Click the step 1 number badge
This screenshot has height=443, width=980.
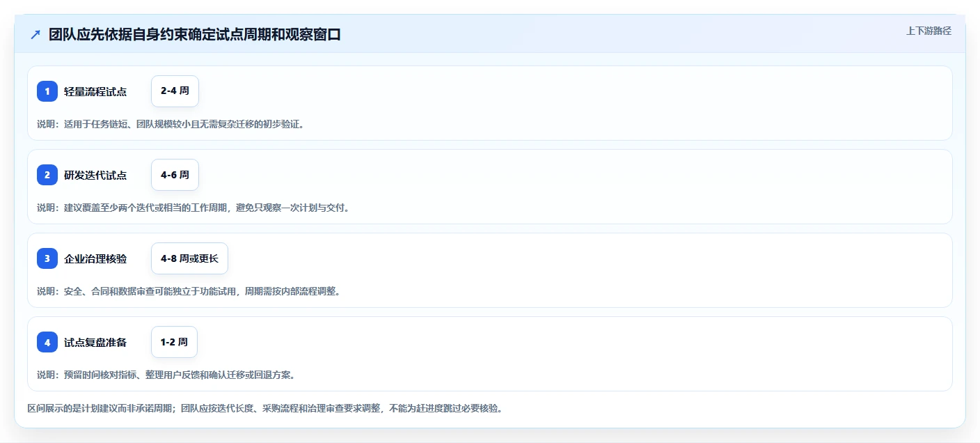tap(47, 91)
